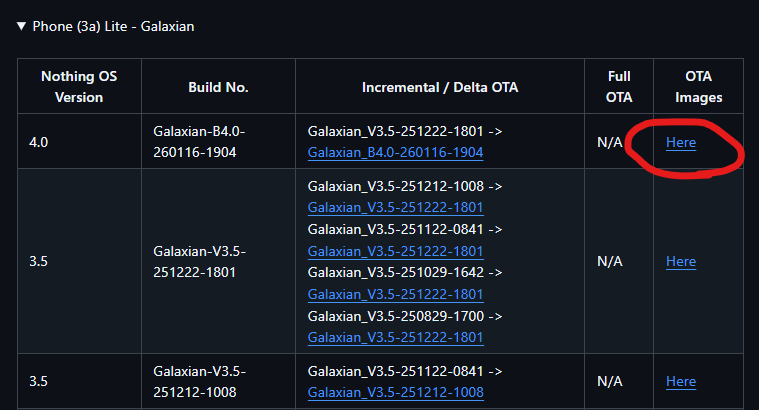Open the Here OTA images link for build V3.5-251222-1801
The width and height of the screenshot is (759, 410).
[x=681, y=261]
